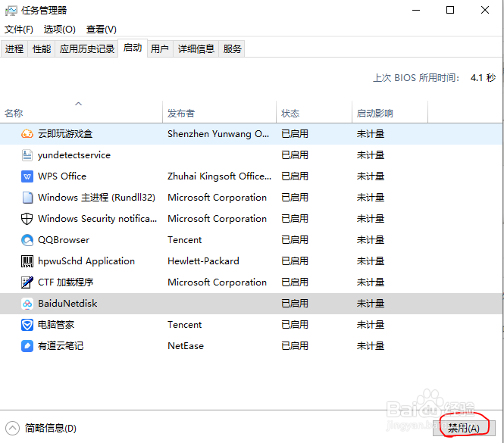Viewport: 504px width, 443px height.
Task: Click the 4.1 秒 BIOS time value
Action: click(483, 78)
